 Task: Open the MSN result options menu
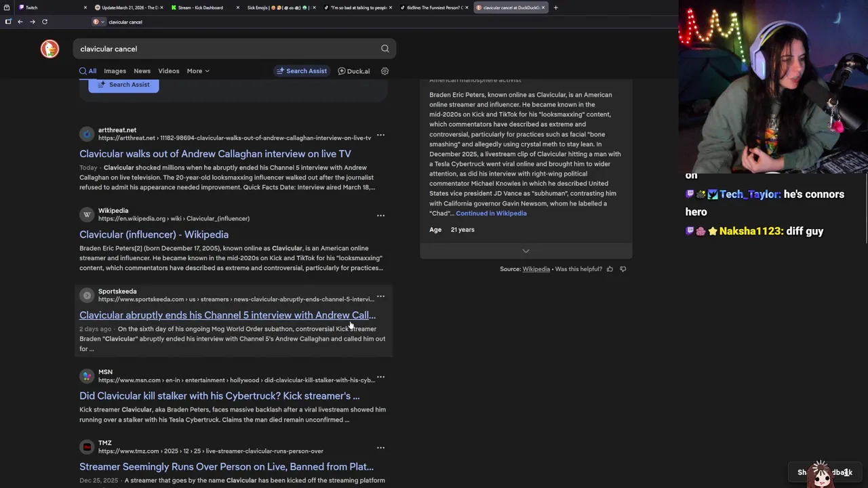click(x=380, y=377)
